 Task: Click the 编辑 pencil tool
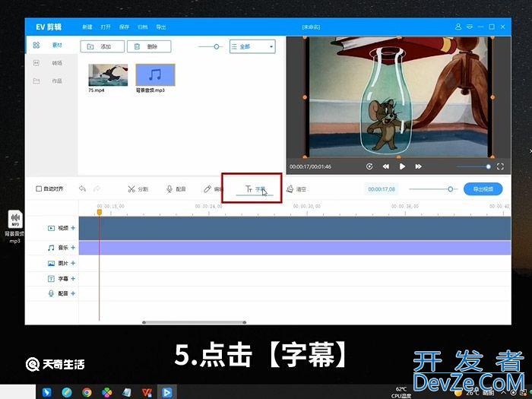point(213,189)
